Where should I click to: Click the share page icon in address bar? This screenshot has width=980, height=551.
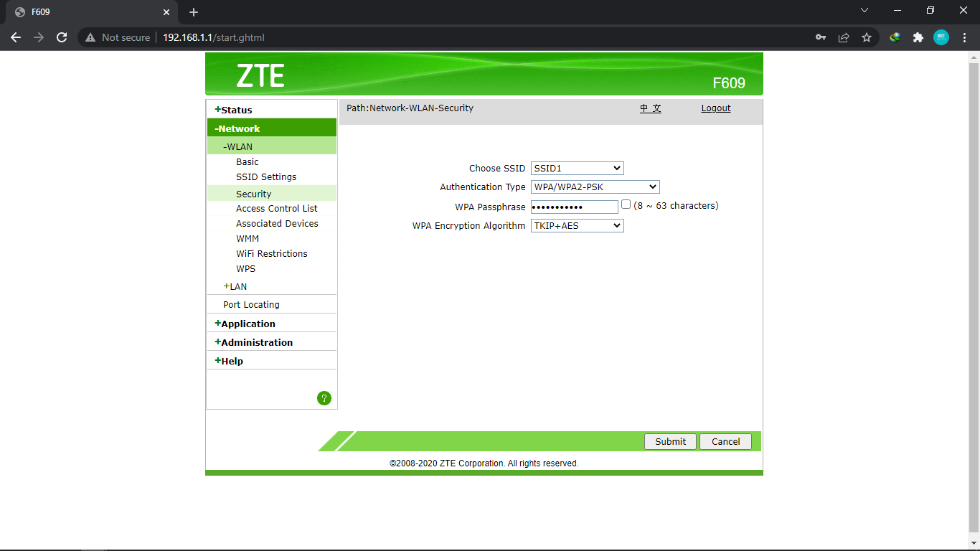point(844,37)
